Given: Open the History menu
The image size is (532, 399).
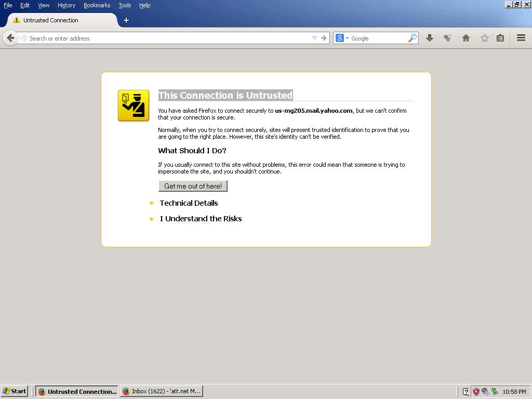Looking at the screenshot, I should (x=66, y=5).
